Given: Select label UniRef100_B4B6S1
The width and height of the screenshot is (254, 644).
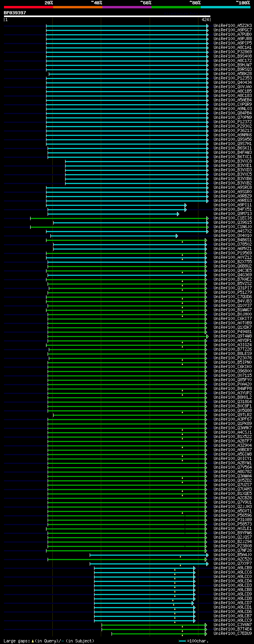Looking at the screenshot, I should (233, 240).
